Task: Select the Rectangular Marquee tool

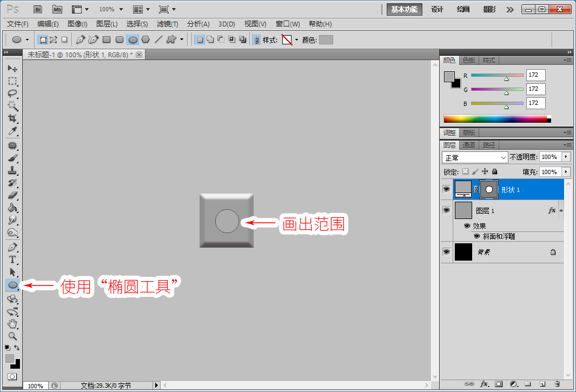Action: 12,81
